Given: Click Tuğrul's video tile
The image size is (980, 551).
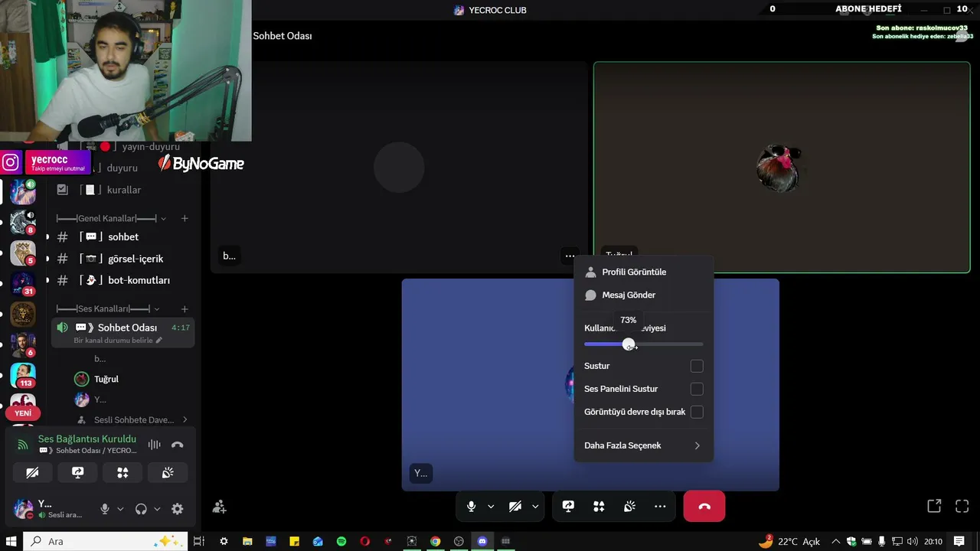Looking at the screenshot, I should [x=782, y=167].
